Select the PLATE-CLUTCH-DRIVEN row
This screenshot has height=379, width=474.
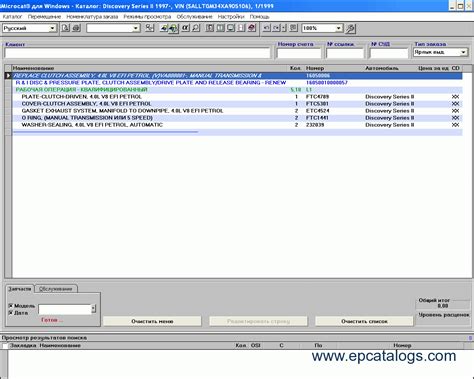pyautogui.click(x=237, y=97)
